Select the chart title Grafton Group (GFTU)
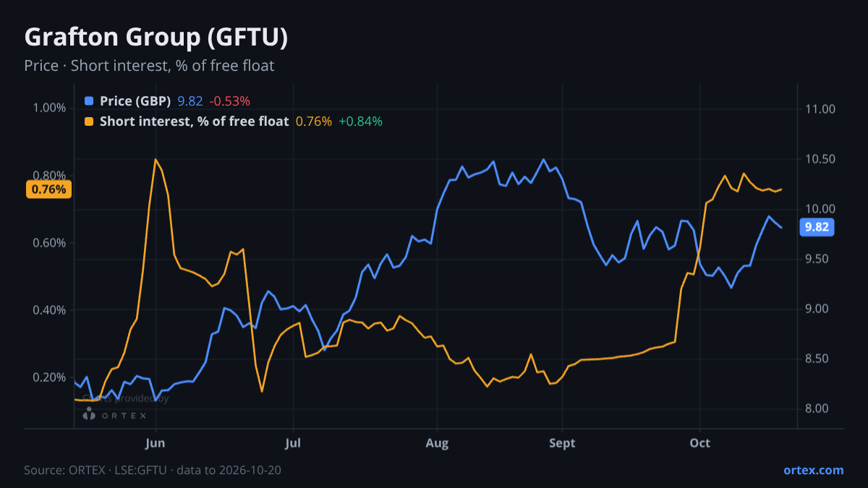This screenshot has height=488, width=868. click(x=156, y=38)
